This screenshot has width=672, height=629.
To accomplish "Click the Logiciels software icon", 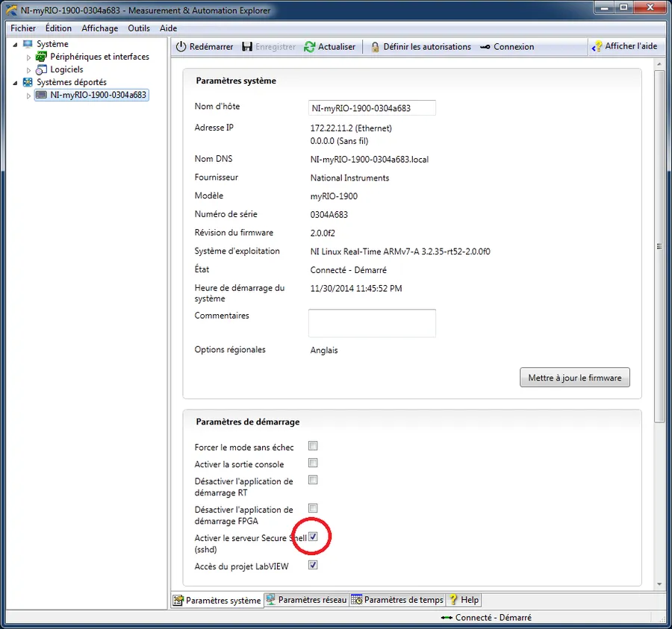I will 41,69.
